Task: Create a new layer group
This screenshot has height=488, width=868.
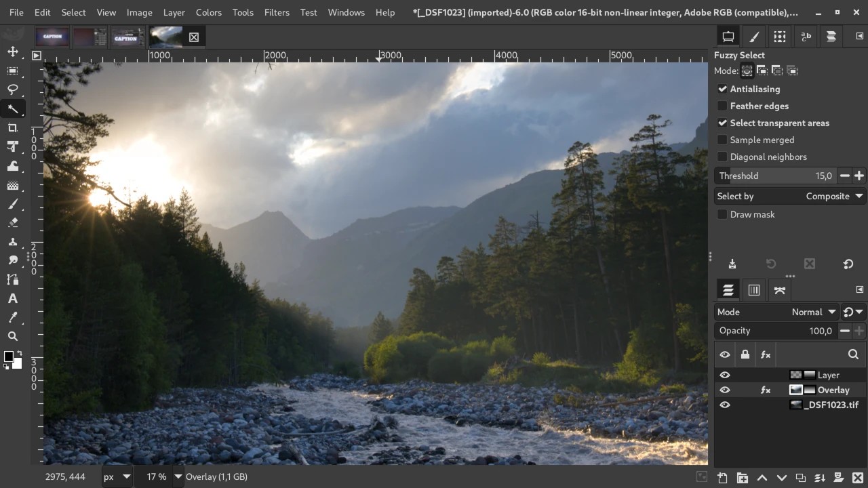Action: [742, 478]
